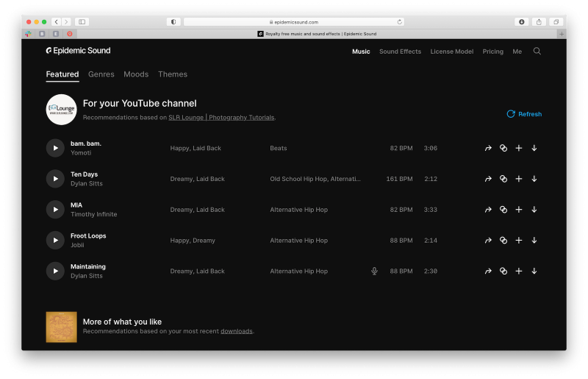This screenshot has width=588, height=379.
Task: Download the Froot Loops track
Action: (534, 241)
